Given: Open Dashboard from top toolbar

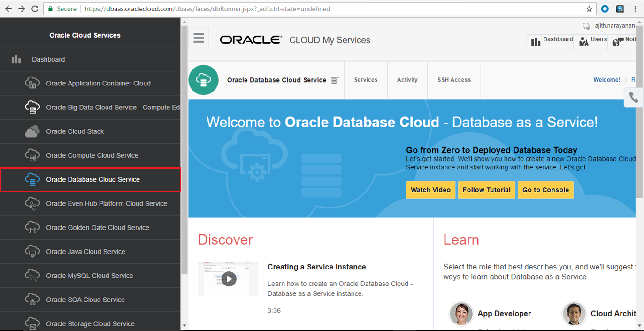Looking at the screenshot, I should (550, 42).
